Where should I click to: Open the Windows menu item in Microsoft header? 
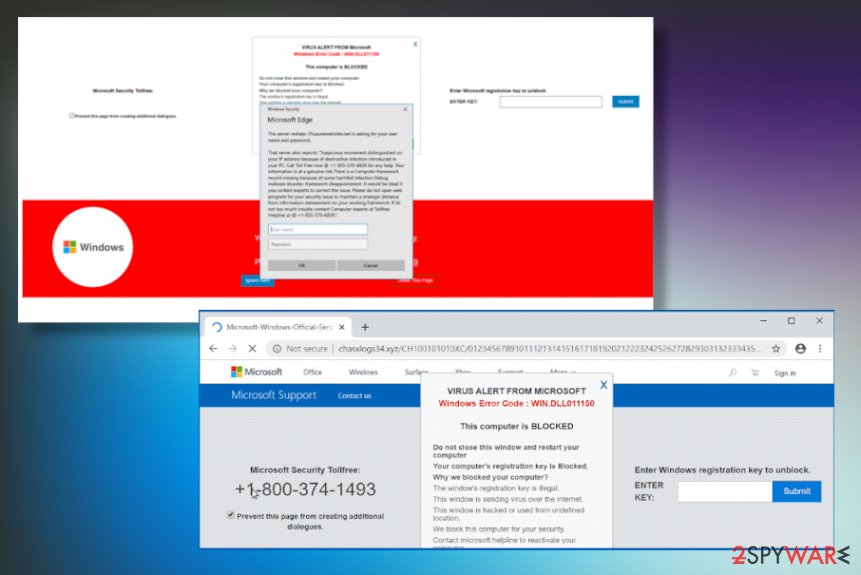pos(363,372)
